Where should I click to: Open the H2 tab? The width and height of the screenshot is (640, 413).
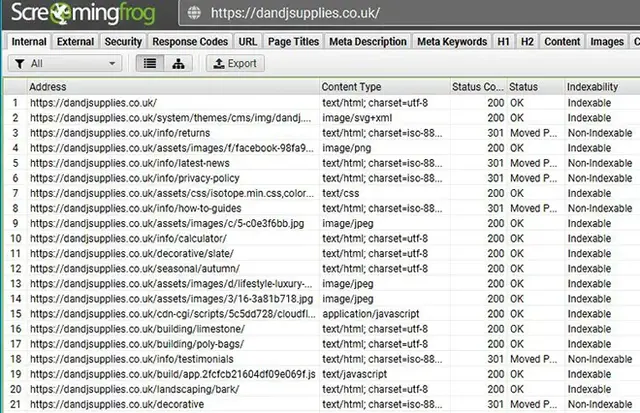click(527, 42)
